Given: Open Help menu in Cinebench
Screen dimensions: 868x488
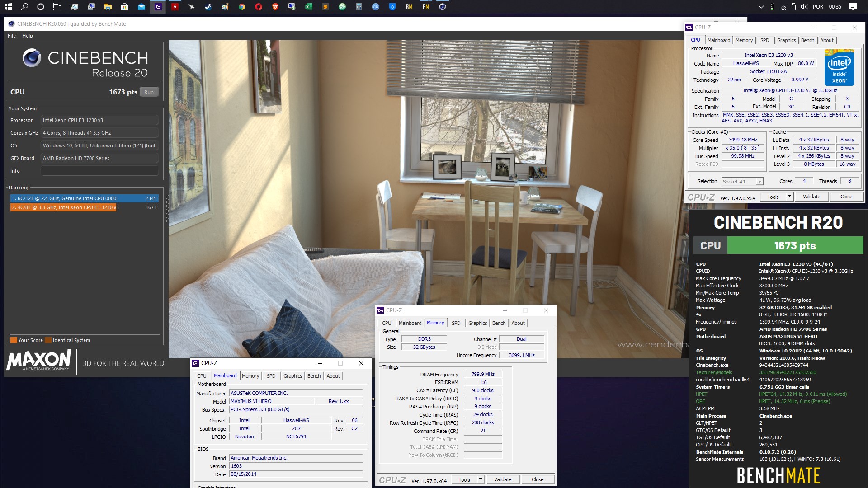Looking at the screenshot, I should (x=28, y=36).
